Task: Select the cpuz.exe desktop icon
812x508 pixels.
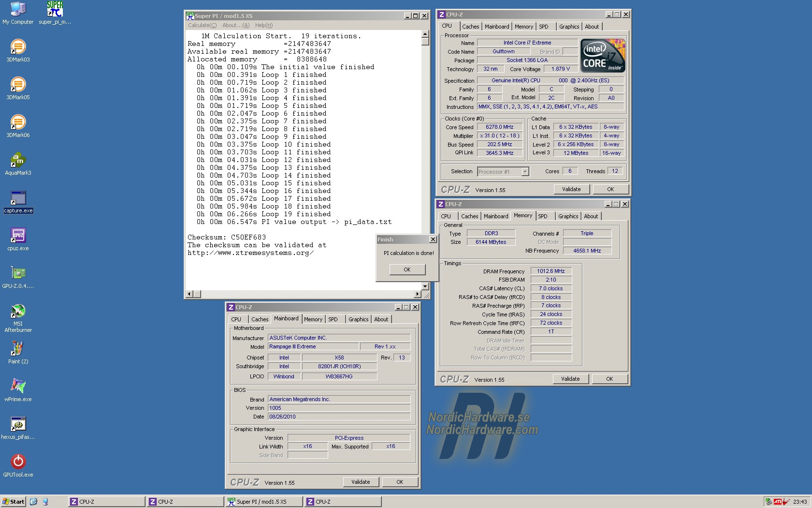Action: coord(18,236)
